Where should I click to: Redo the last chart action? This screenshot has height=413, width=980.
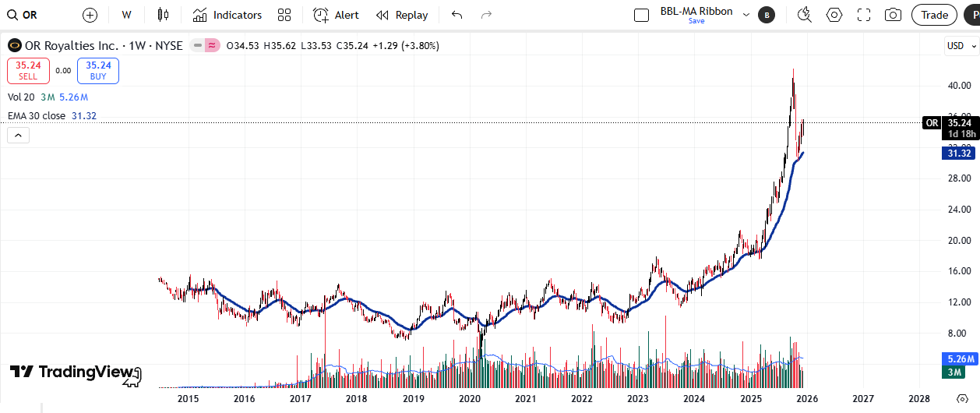(487, 15)
